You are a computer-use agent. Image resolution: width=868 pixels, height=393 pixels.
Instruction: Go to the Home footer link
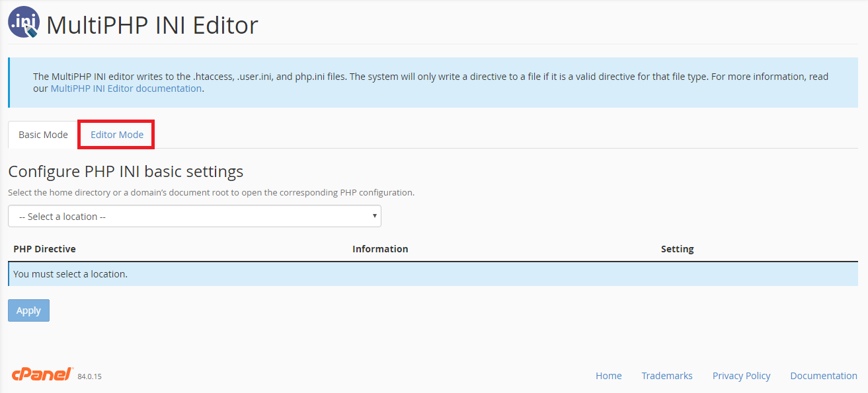coord(609,376)
